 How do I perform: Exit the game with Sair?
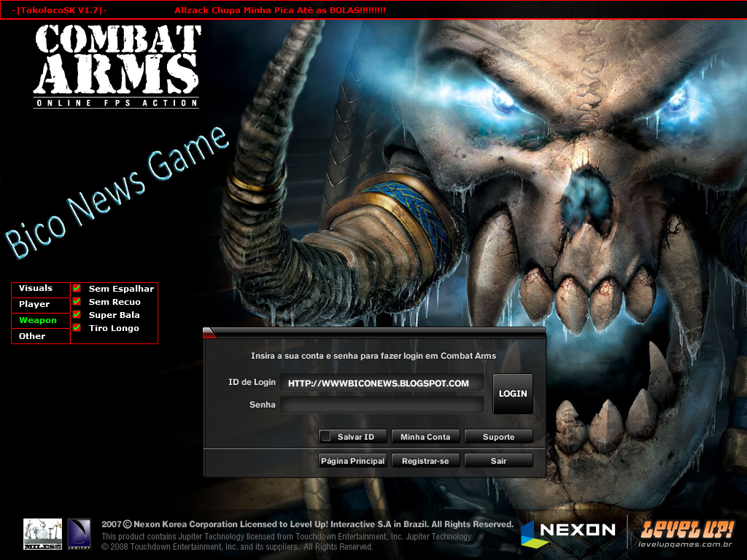point(498,461)
